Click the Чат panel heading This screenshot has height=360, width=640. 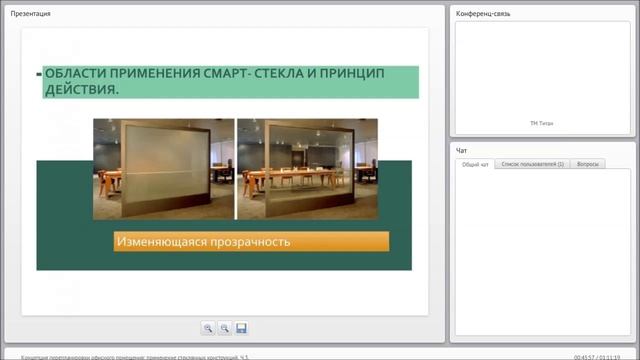point(461,151)
